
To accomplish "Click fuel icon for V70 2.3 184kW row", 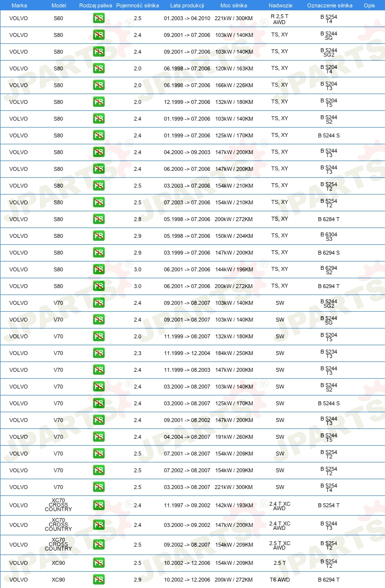I will [x=99, y=353].
